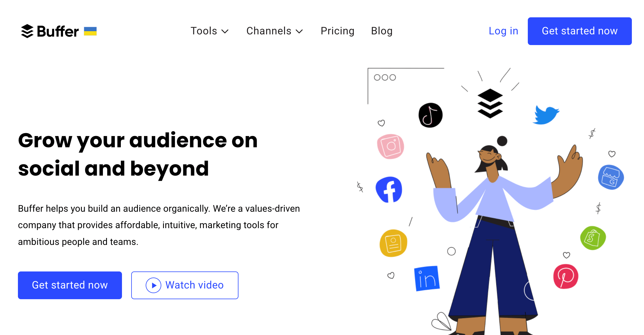Screen dimensions: 644x335
Task: Select the Instagram camera icon
Action: 391,147
